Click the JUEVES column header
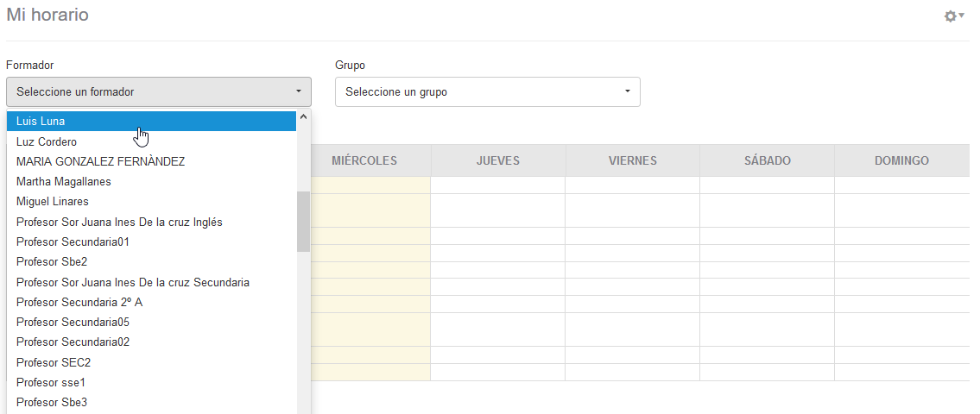The image size is (980, 414). (498, 160)
